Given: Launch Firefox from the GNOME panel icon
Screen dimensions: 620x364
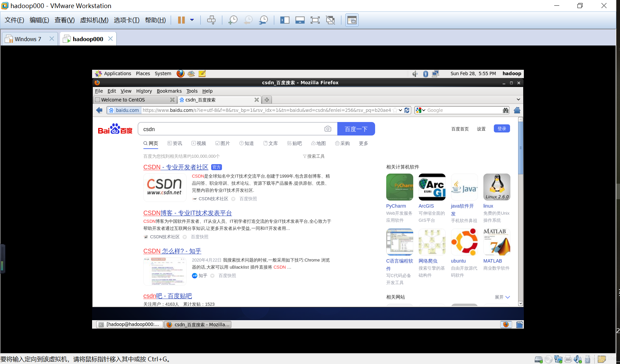Looking at the screenshot, I should click(180, 73).
